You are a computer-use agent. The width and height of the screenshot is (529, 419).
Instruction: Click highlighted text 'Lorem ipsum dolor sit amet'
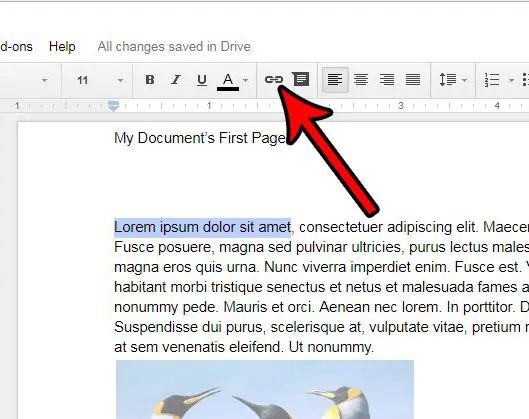coord(202,227)
